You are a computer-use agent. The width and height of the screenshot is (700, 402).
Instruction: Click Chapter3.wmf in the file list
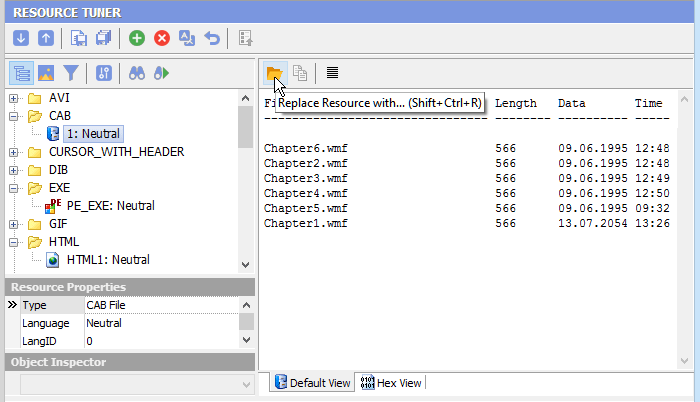tap(306, 178)
